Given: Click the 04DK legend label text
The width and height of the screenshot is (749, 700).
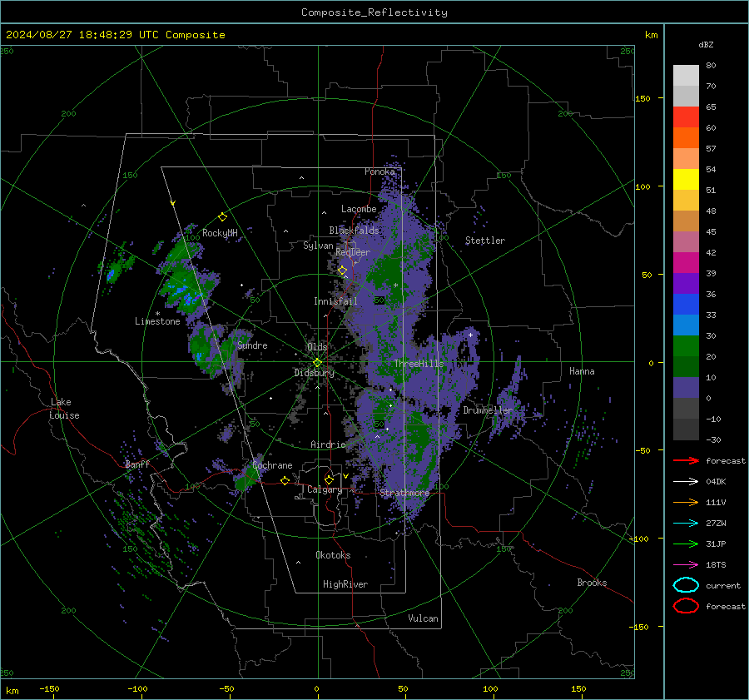Looking at the screenshot, I should 716,482.
